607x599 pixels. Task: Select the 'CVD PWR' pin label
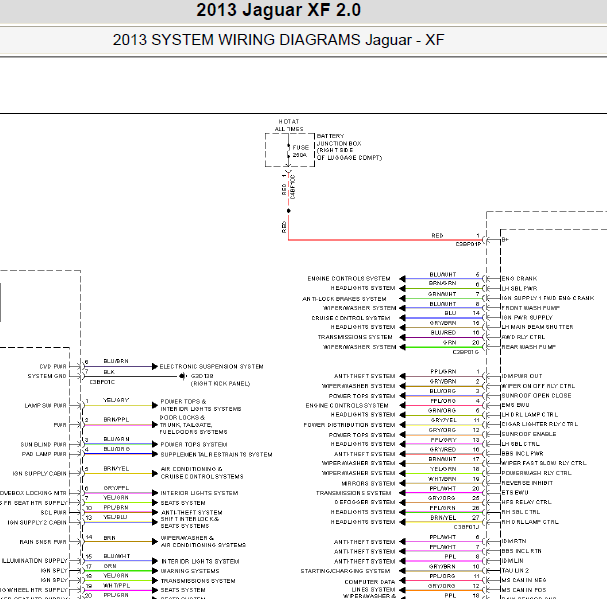(x=53, y=367)
